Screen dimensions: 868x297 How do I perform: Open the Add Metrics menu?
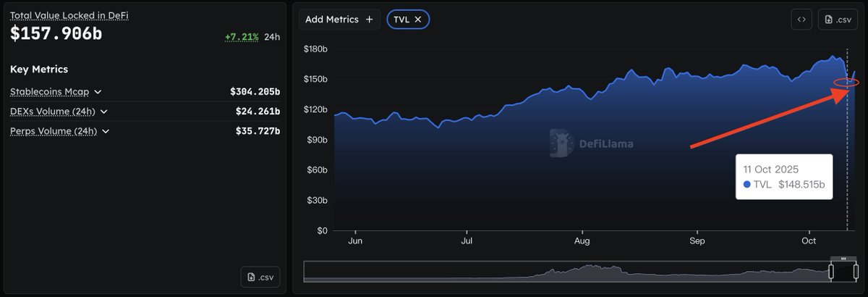click(x=339, y=20)
